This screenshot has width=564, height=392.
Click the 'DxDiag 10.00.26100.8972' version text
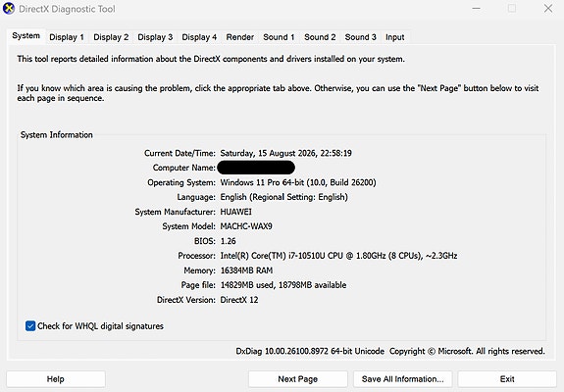coord(282,351)
